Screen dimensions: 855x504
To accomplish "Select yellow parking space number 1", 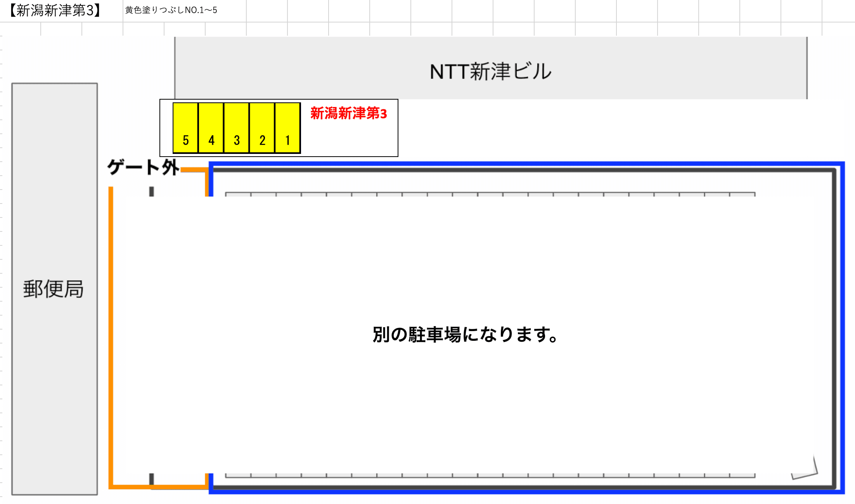I will 287,128.
